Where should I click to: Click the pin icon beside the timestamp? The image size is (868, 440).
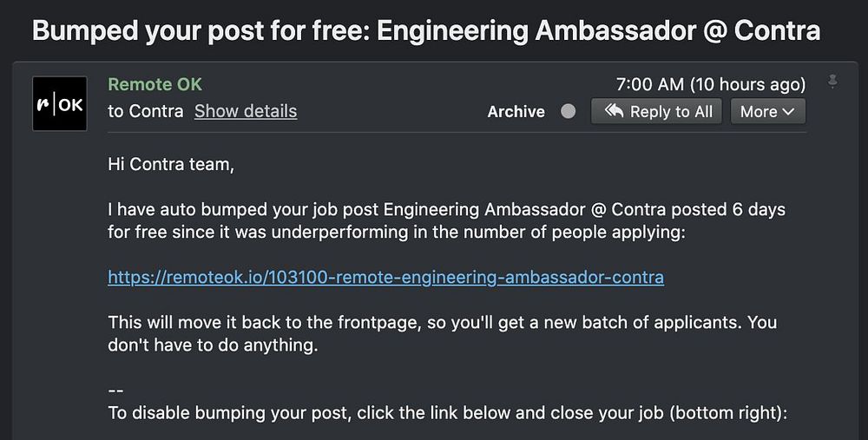click(833, 82)
